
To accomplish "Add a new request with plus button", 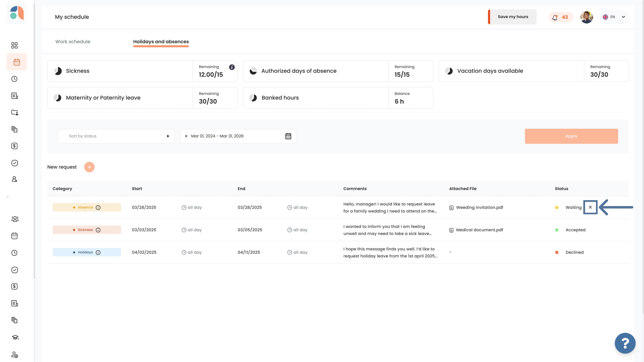I will [89, 167].
